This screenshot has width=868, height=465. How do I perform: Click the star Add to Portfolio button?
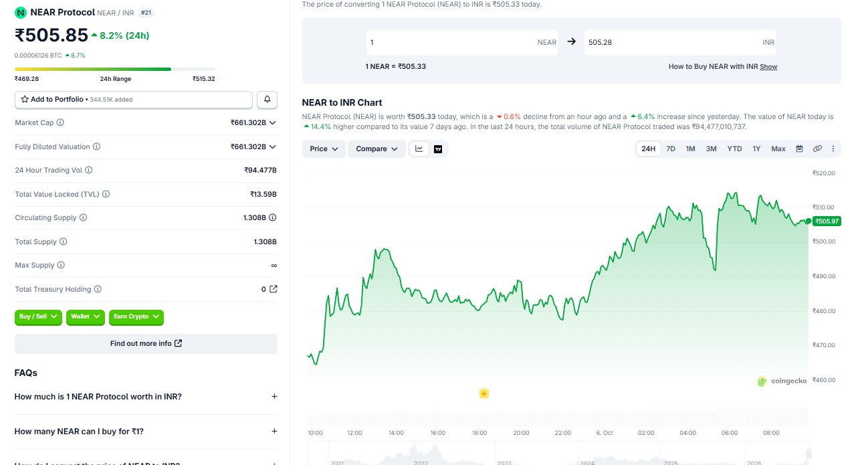[134, 99]
